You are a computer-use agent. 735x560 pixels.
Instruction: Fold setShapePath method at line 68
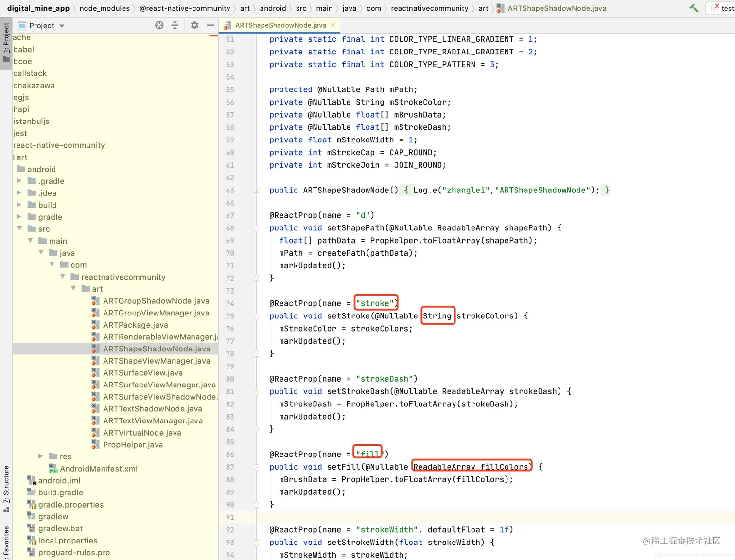tap(256, 228)
